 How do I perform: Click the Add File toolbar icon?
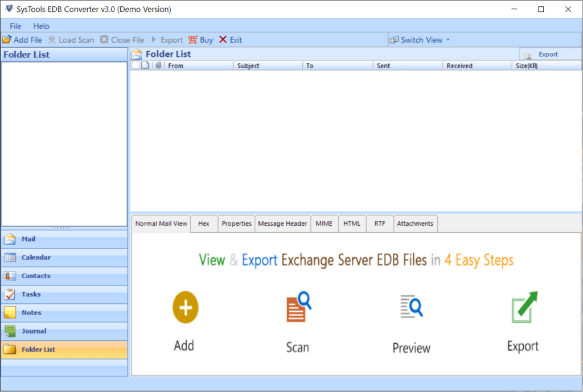[x=7, y=39]
